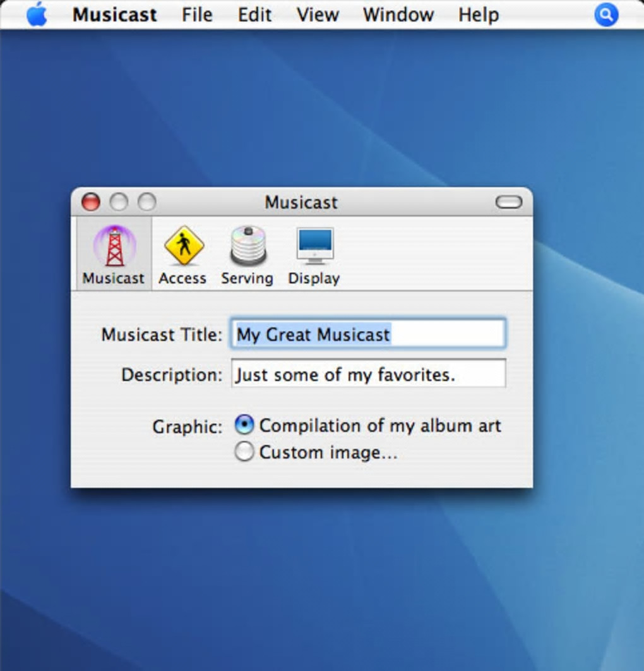Click into the Description text field
Image resolution: width=644 pixels, height=671 pixels.
[368, 373]
